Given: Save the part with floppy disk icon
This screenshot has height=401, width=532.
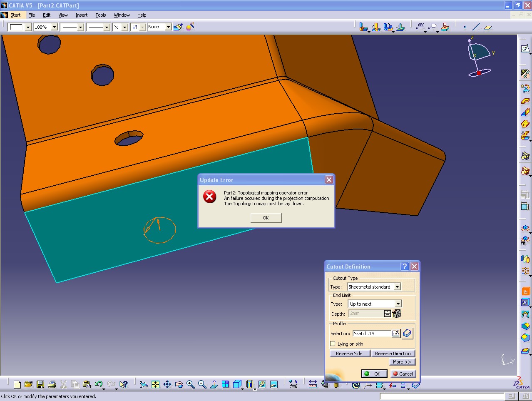Looking at the screenshot, I should pos(40,384).
